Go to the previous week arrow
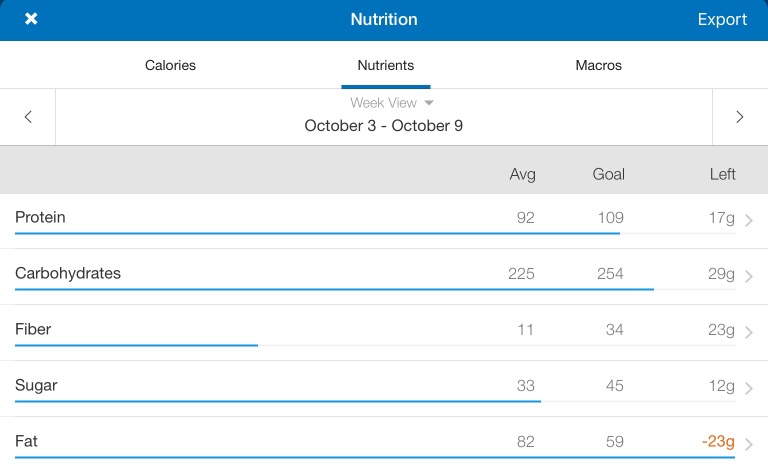Screen dimensions: 768x466 [28, 117]
